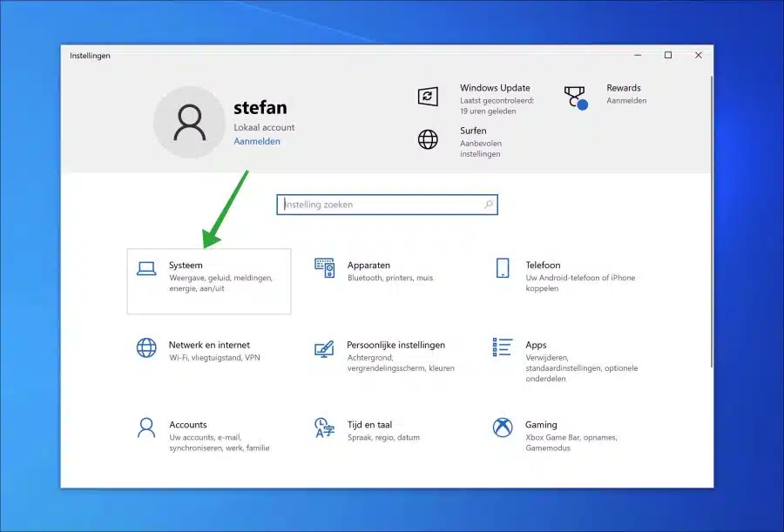Screen dimensions: 784x532
Task: Click the Aanmelden text under Rewards
Action: tap(626, 100)
